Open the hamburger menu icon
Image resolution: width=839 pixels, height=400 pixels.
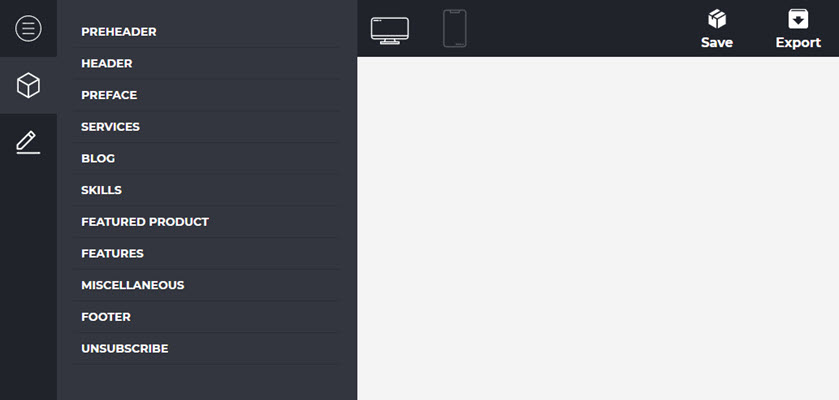point(28,28)
